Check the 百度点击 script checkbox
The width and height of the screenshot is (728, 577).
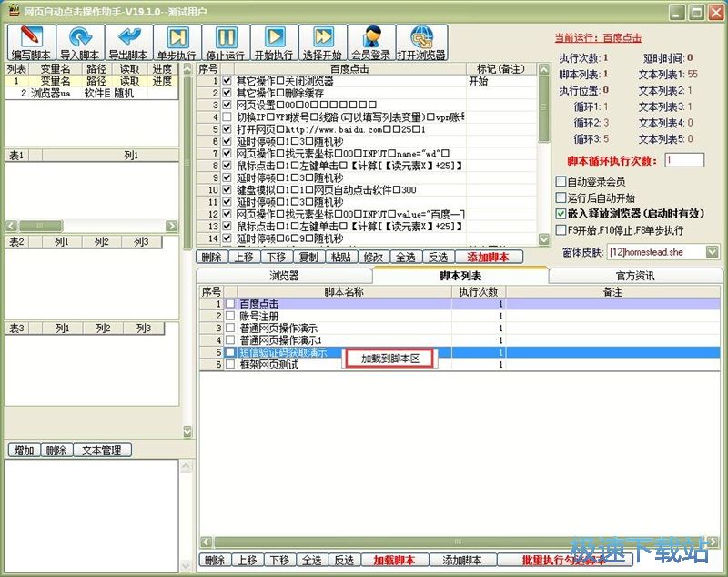[x=230, y=304]
